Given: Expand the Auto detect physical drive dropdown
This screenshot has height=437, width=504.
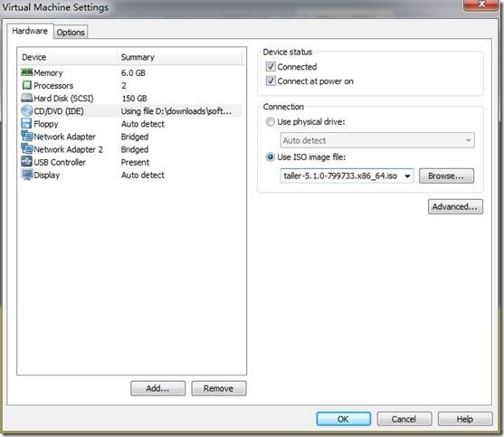Looking at the screenshot, I should coord(468,140).
